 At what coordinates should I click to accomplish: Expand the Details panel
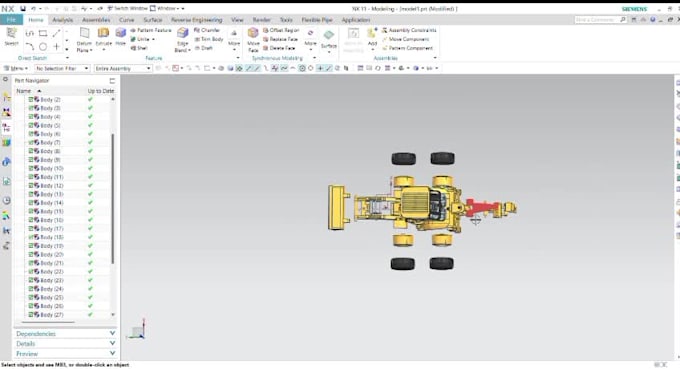[65, 343]
